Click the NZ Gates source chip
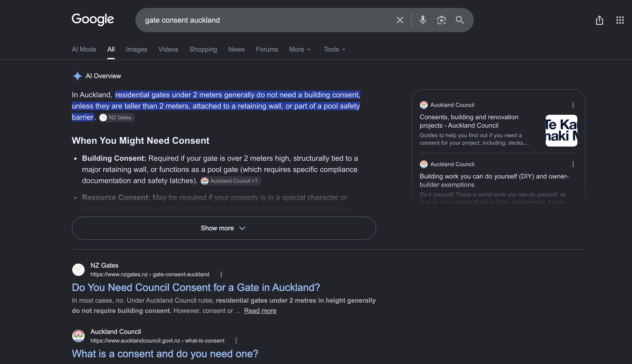Screen dimensions: 632x364 tap(116, 118)
